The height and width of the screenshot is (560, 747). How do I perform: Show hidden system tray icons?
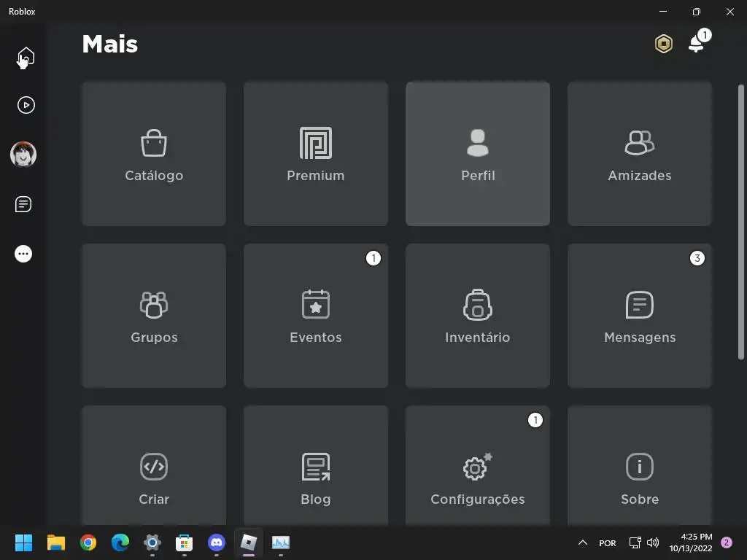point(583,542)
